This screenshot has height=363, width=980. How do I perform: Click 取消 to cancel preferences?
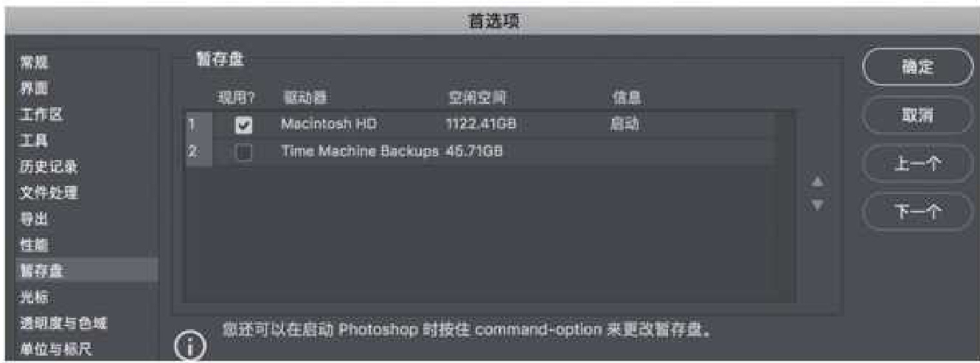point(917,114)
